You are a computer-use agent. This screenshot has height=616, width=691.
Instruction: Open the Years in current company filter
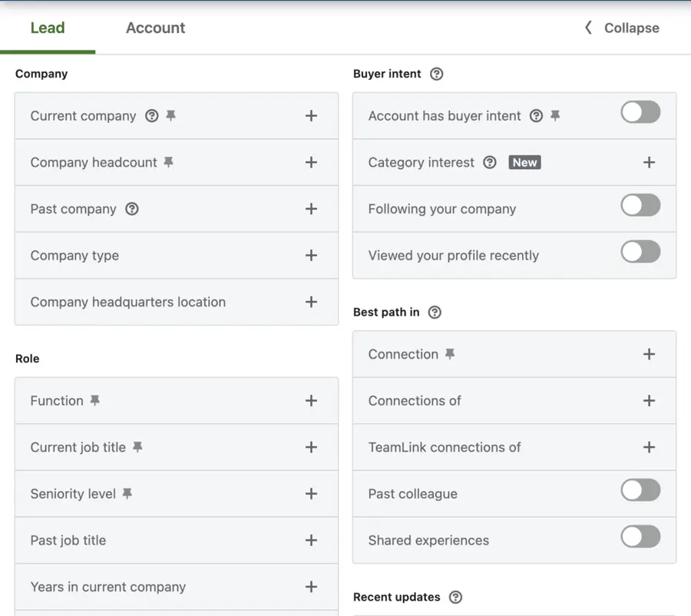[x=312, y=587]
